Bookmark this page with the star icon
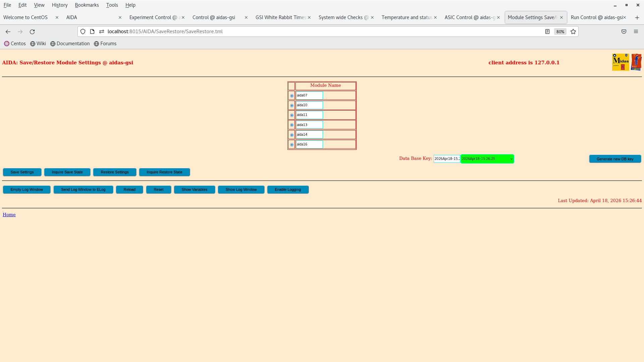This screenshot has width=644, height=362. click(573, 32)
